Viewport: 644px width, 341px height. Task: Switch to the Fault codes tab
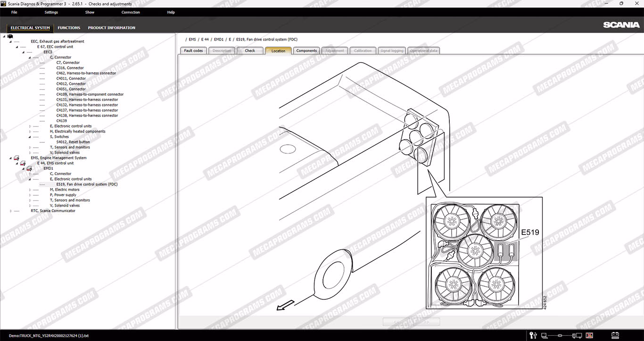point(193,50)
